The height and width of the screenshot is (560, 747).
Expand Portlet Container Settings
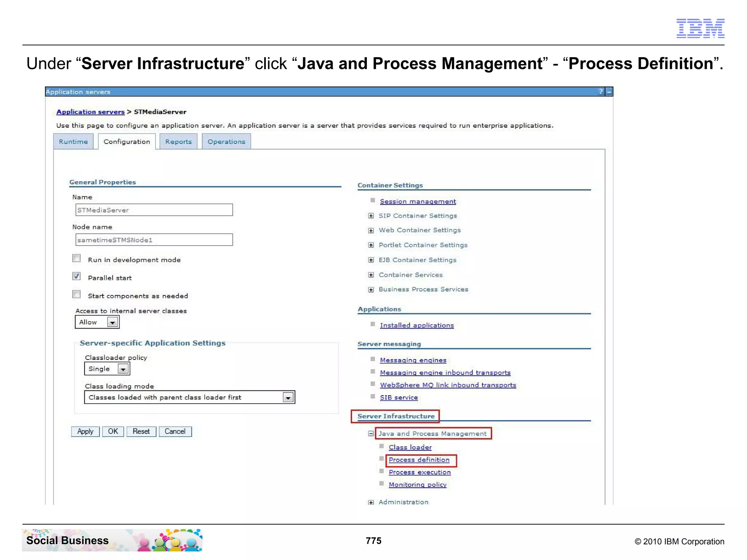pyautogui.click(x=371, y=245)
